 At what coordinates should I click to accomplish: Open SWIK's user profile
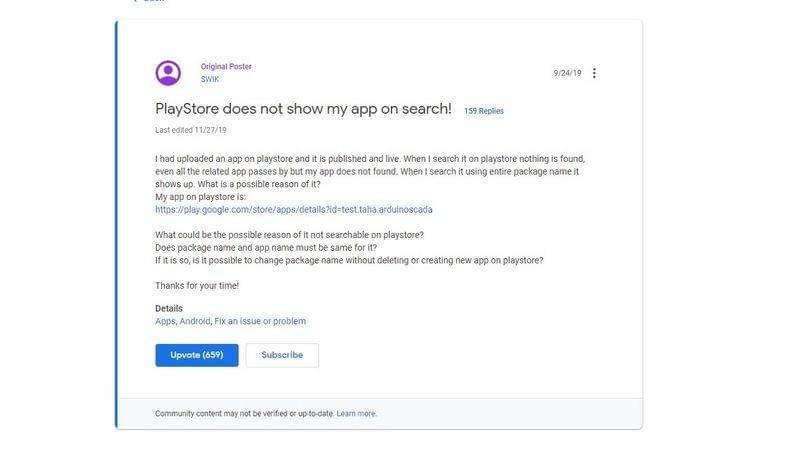pyautogui.click(x=210, y=79)
